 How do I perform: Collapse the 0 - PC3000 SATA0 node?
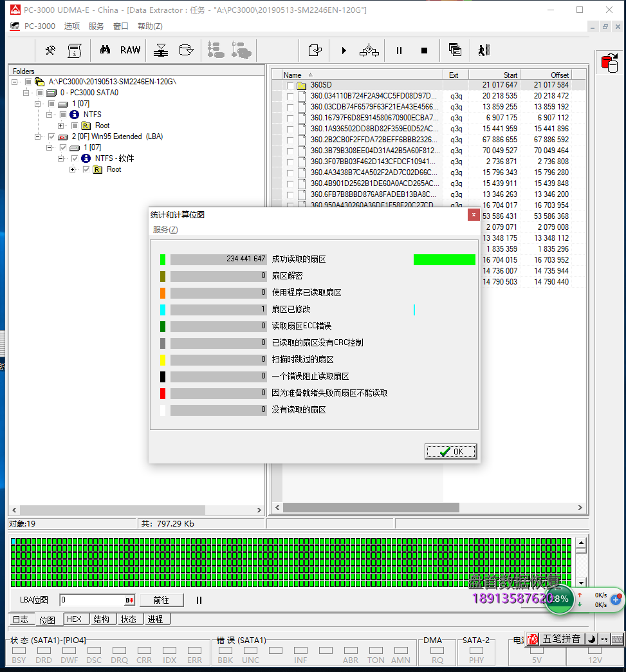(25, 92)
